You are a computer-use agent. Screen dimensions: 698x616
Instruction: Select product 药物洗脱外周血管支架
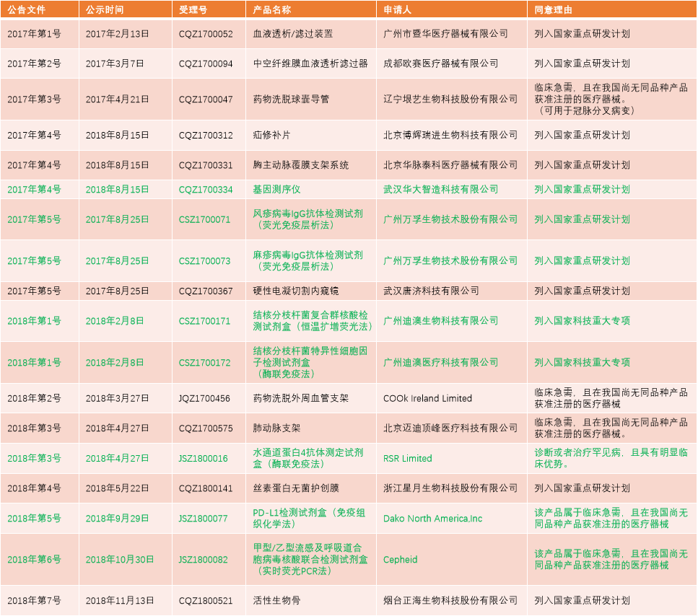coord(300,398)
